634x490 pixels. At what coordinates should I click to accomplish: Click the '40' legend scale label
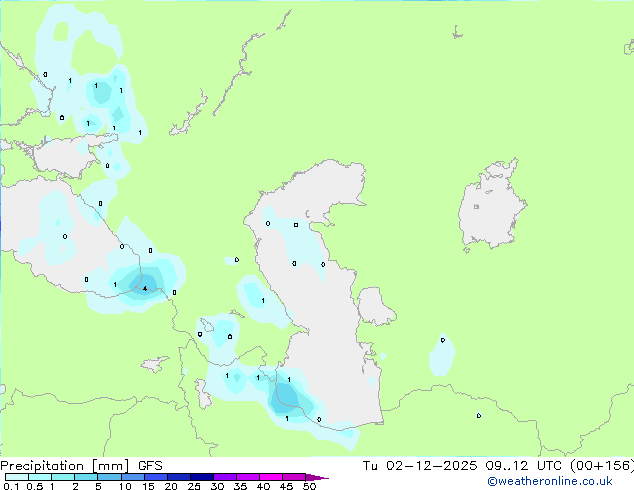[263, 486]
